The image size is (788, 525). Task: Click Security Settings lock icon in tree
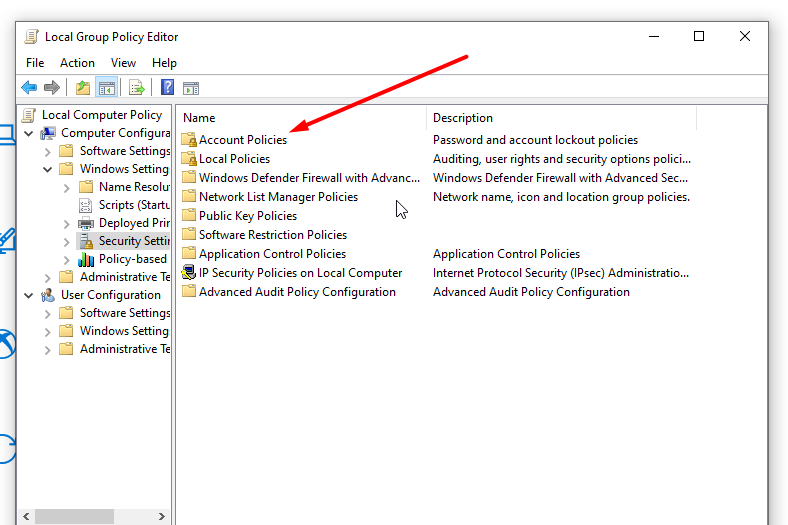pos(86,241)
